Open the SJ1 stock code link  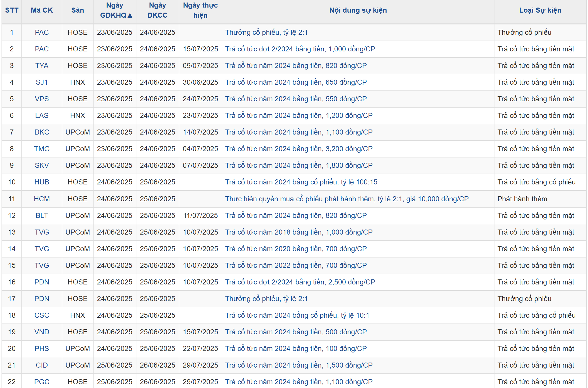coord(42,82)
